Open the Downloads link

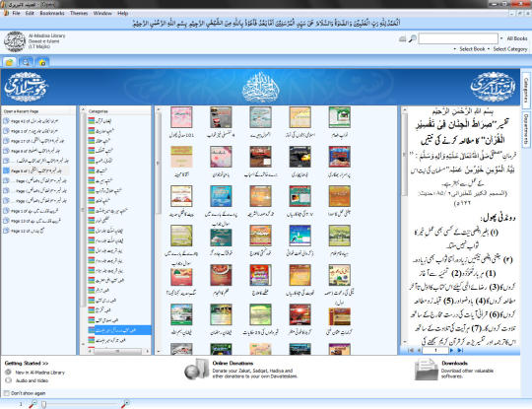coord(454,364)
